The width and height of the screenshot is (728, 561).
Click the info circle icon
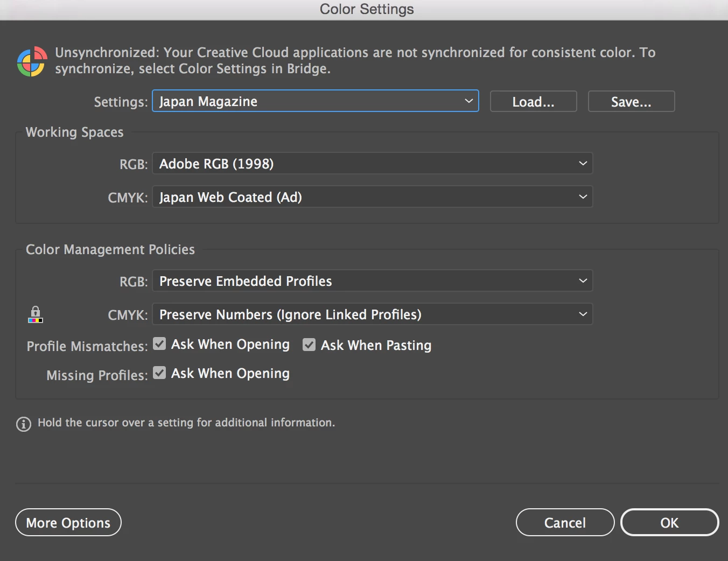24,424
